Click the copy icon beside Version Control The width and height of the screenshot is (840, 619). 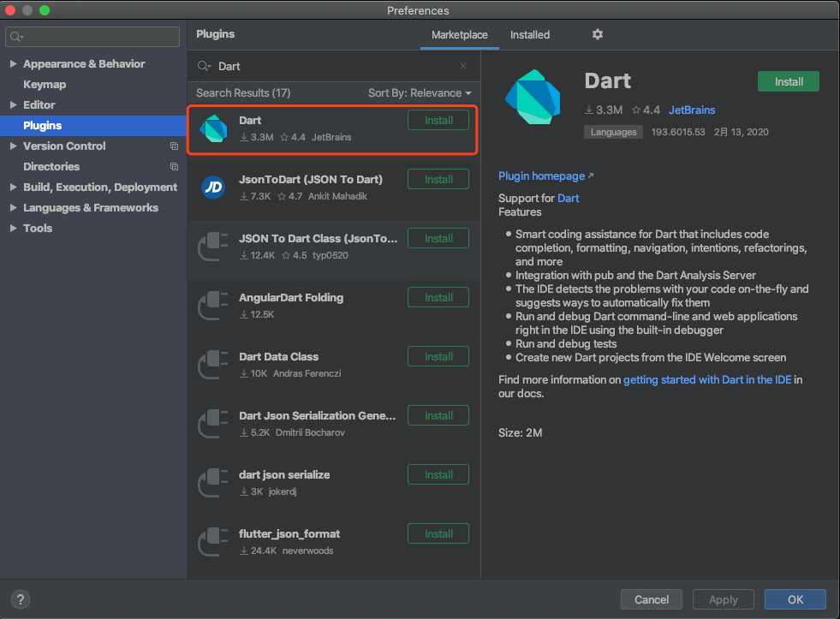[x=174, y=146]
